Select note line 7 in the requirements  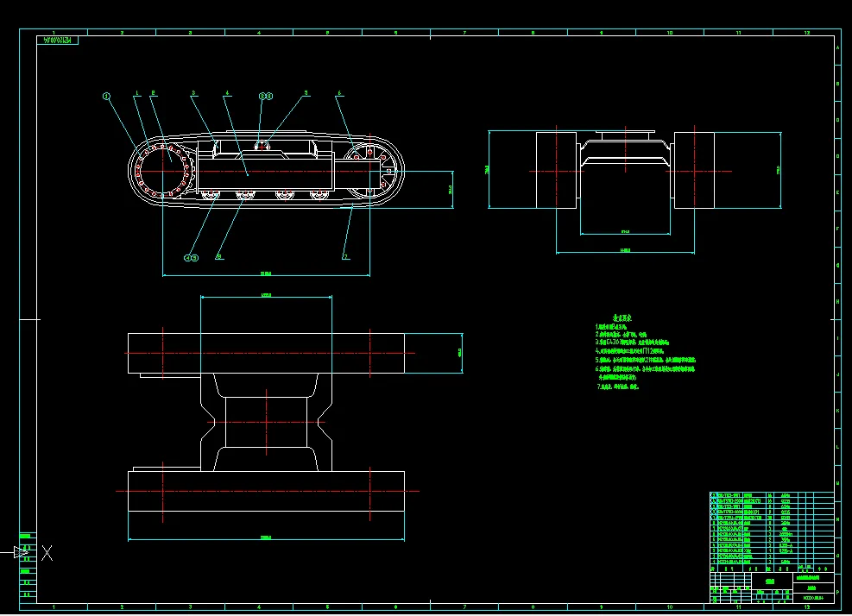(618, 387)
